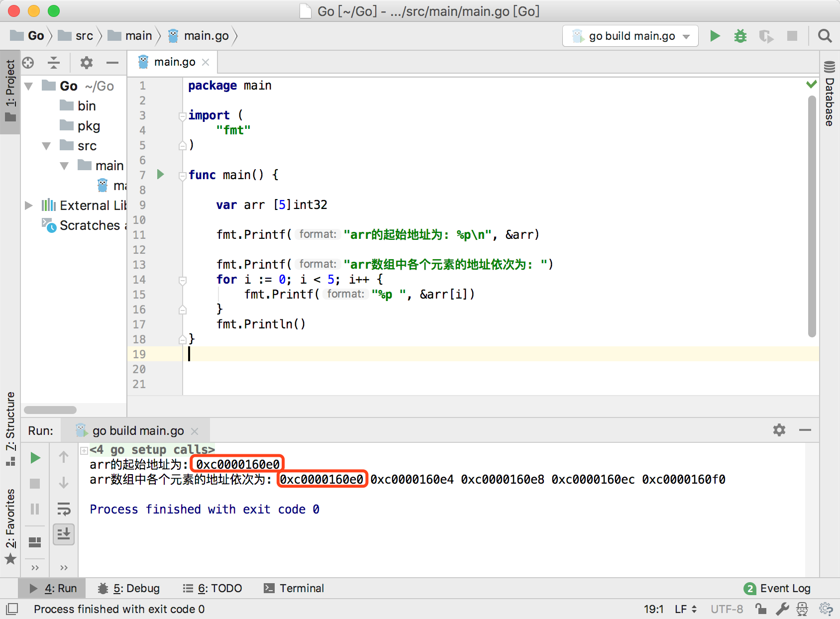Toggle scroll to end in Run console
This screenshot has height=619, width=840.
tap(64, 534)
